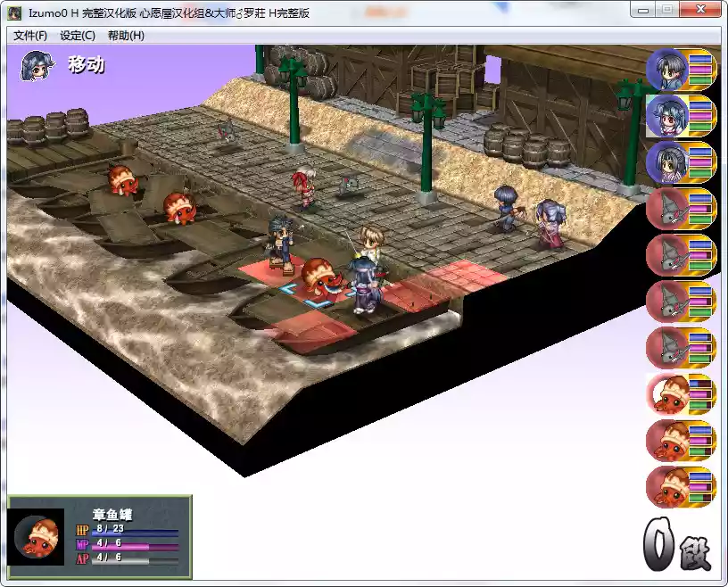The height and width of the screenshot is (587, 728).
Task: Click the HP bar showing 8/23
Action: [x=134, y=531]
